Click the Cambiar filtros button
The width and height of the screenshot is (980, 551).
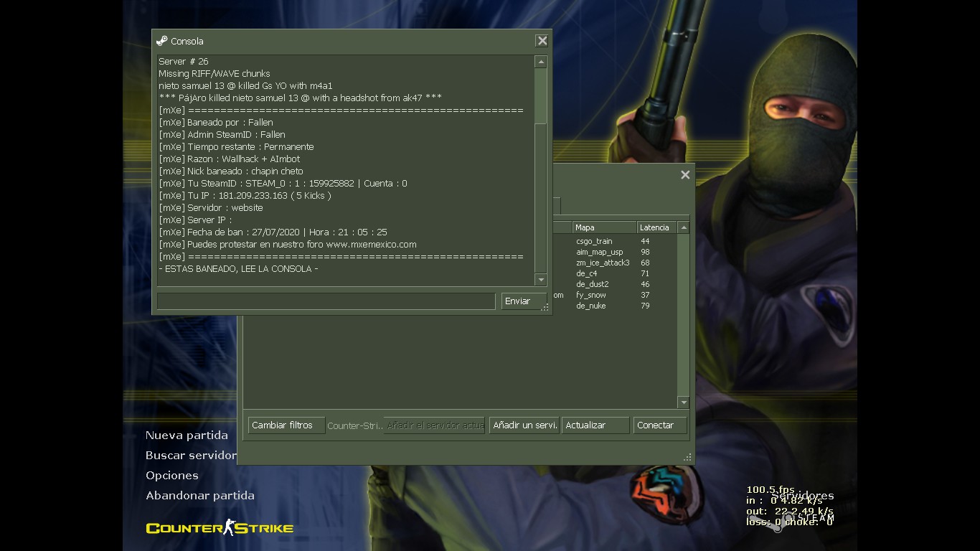[286, 425]
